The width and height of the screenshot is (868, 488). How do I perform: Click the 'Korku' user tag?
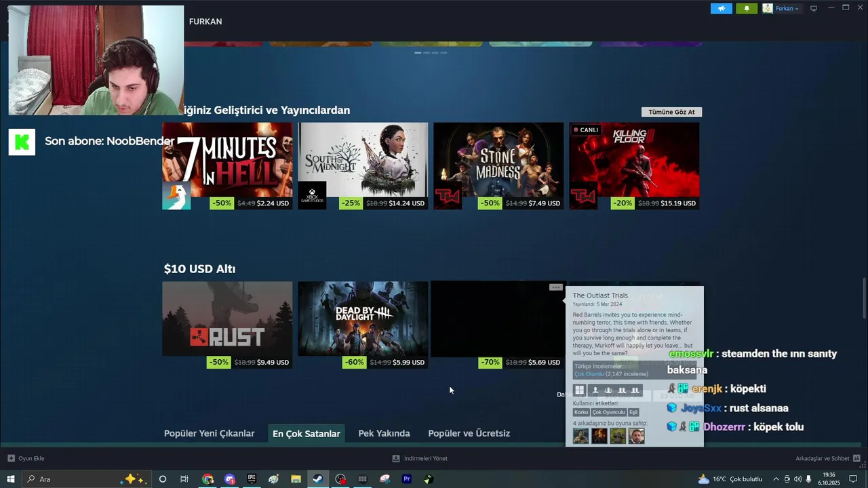pos(581,412)
